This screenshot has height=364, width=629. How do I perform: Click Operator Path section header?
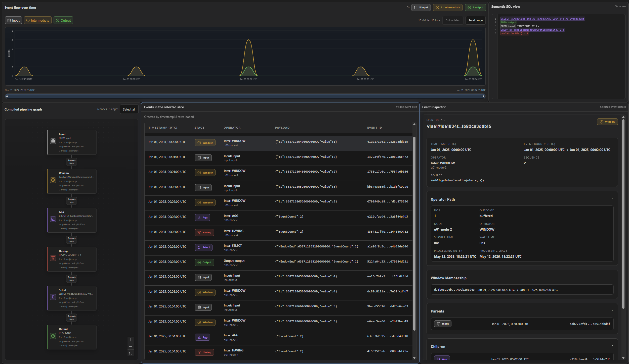[x=443, y=199]
